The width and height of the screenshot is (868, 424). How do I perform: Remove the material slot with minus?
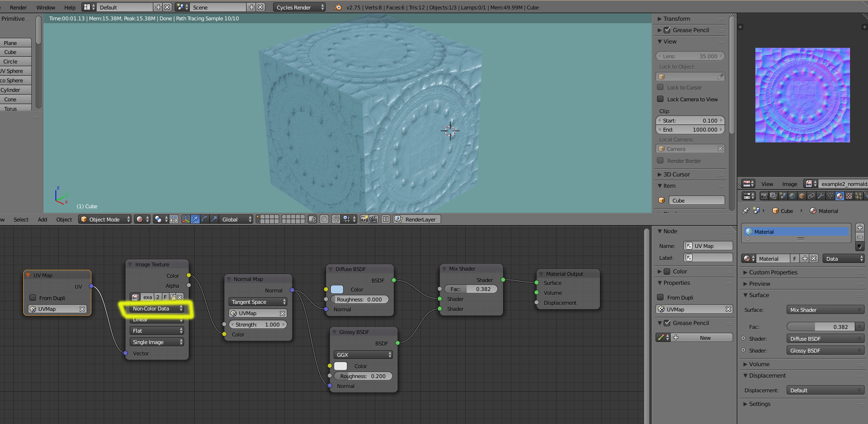coord(860,237)
